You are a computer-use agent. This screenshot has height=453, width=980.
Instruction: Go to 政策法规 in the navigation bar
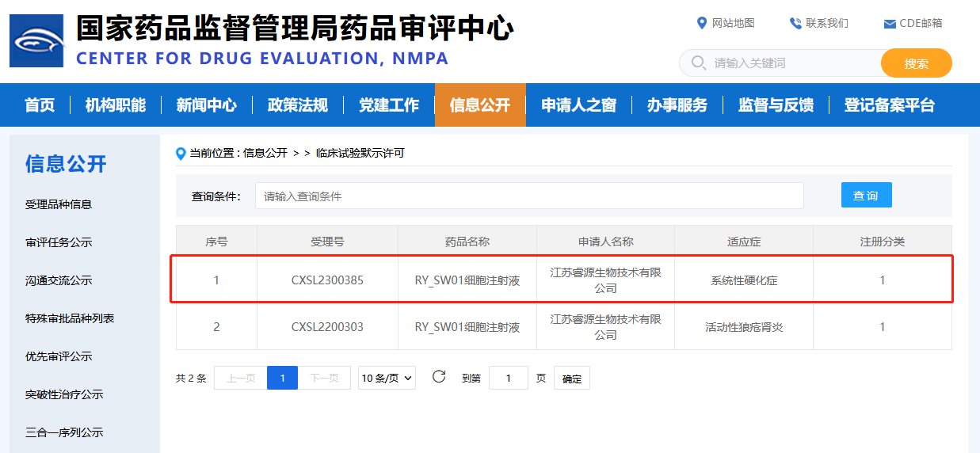tap(297, 105)
